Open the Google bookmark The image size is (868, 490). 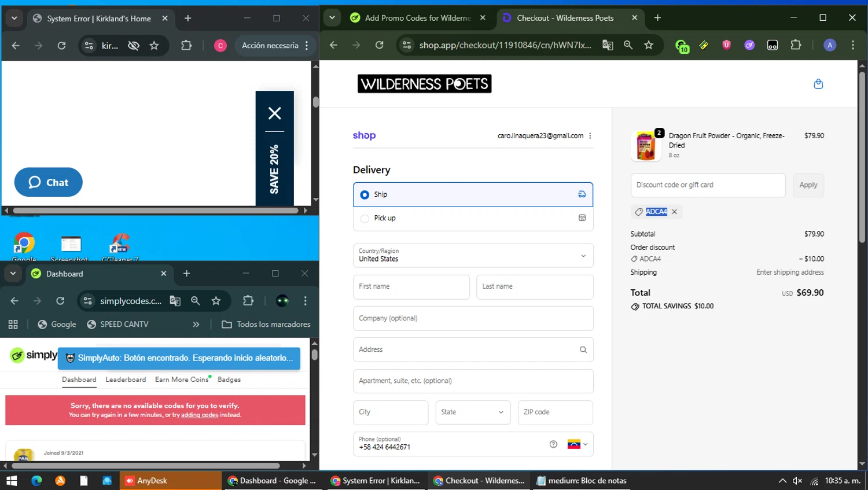(x=57, y=325)
